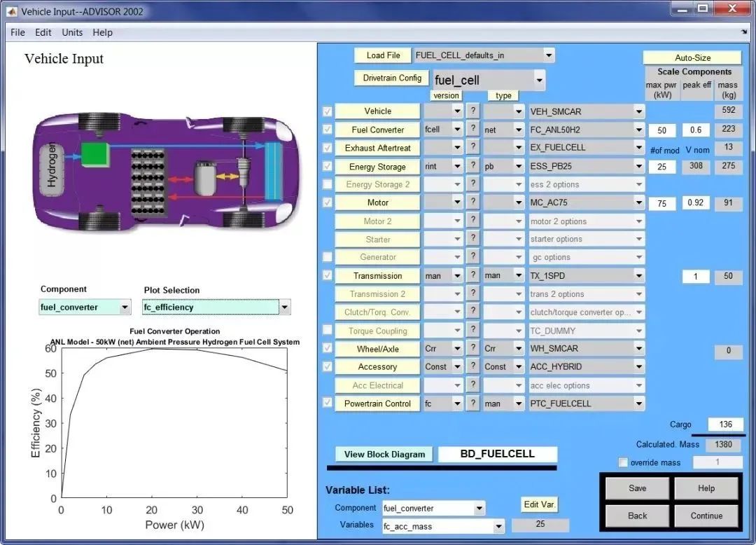
Task: Click the Edit Var. button
Action: [540, 504]
